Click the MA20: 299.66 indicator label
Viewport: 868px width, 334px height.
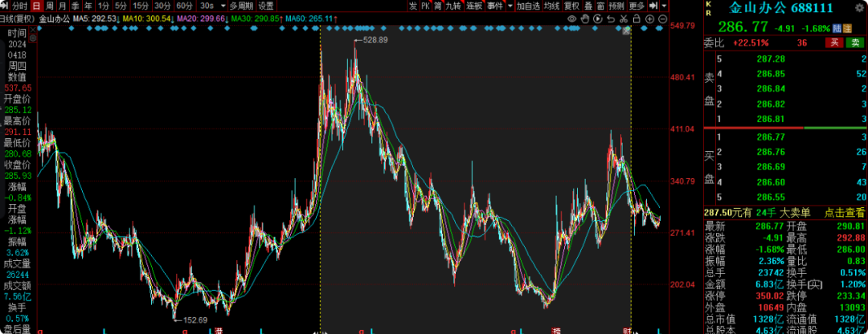(x=202, y=18)
